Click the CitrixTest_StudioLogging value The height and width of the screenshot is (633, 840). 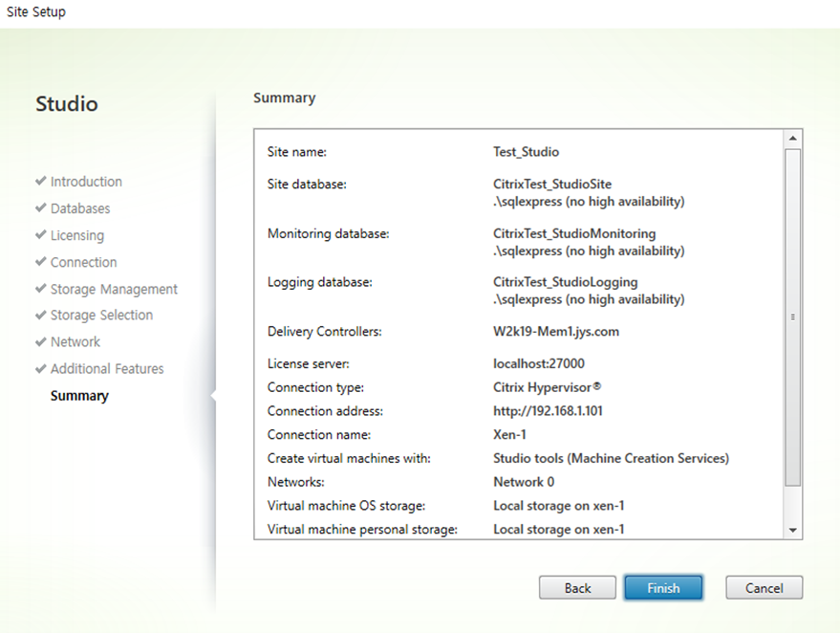tap(565, 282)
